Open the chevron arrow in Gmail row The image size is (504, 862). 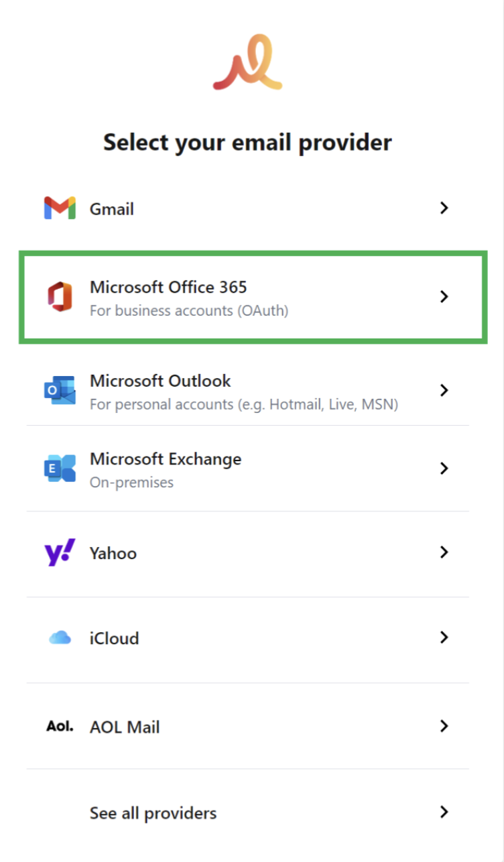[x=444, y=208]
